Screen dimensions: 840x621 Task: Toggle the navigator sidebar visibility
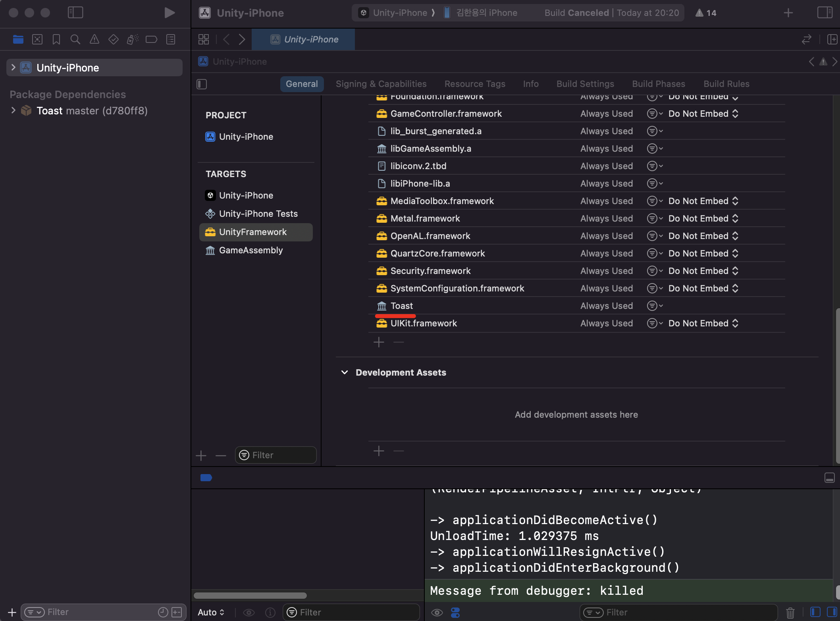tap(75, 13)
